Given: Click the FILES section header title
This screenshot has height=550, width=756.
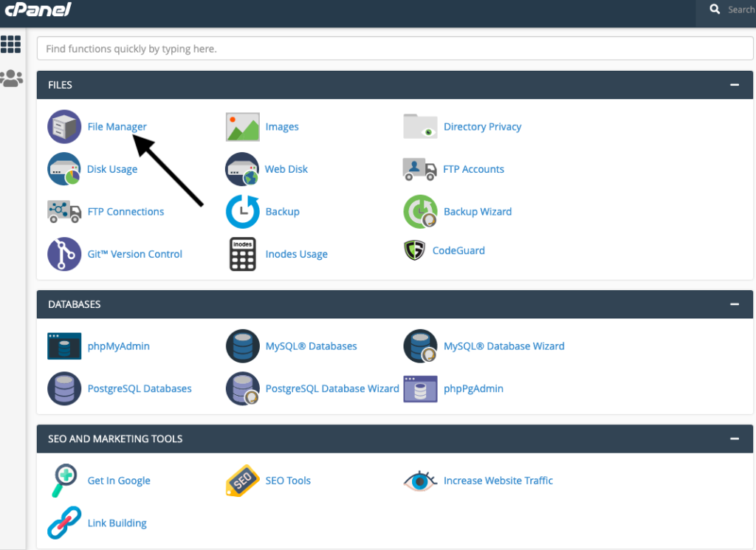Looking at the screenshot, I should (61, 85).
